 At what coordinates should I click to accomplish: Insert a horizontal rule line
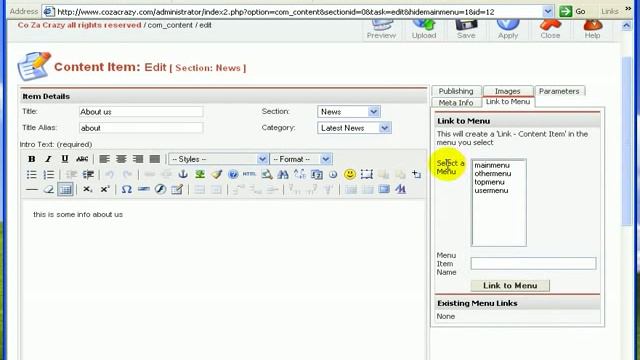click(31, 189)
